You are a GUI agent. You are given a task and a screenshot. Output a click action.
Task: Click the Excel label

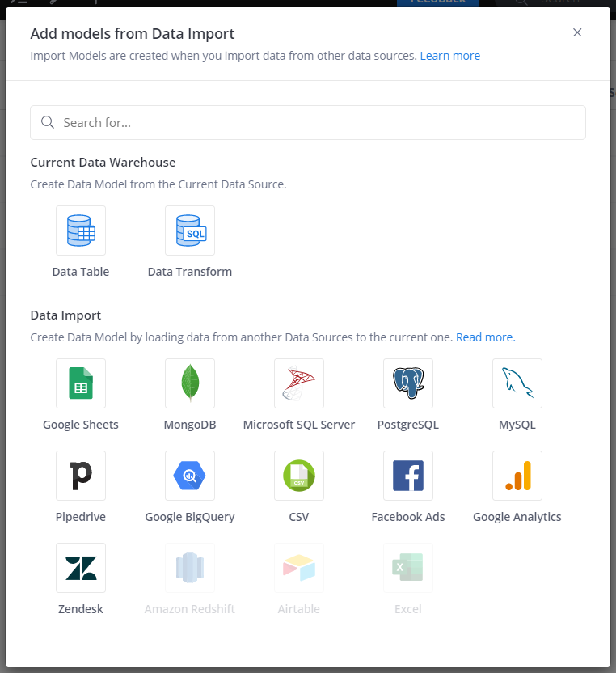(x=408, y=609)
